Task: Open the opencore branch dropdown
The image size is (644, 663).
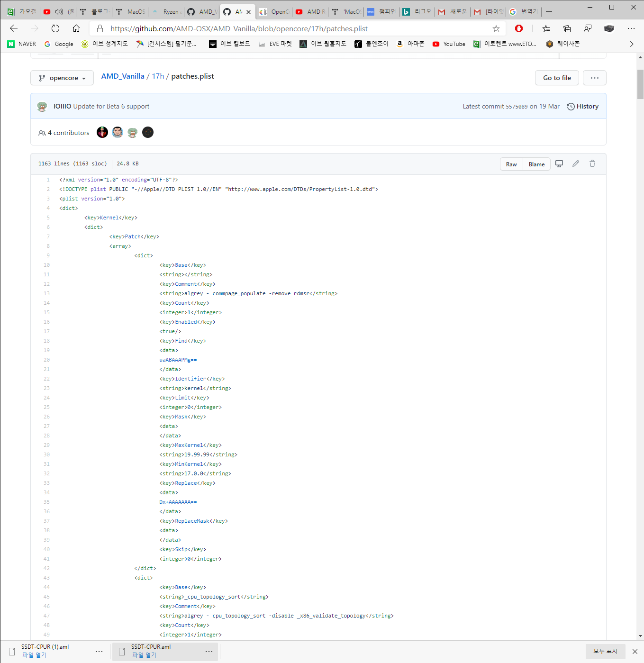Action: [62, 78]
